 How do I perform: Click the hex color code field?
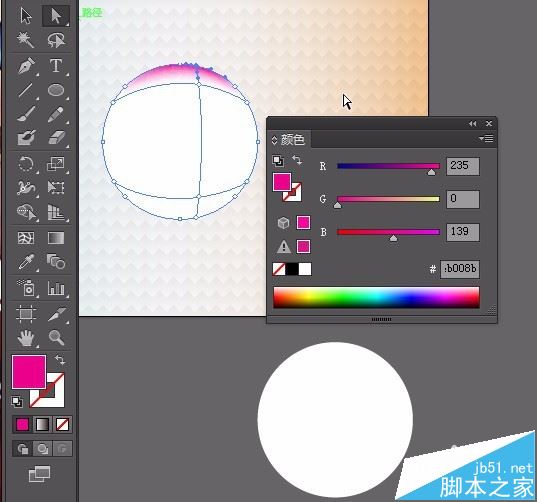point(460,269)
